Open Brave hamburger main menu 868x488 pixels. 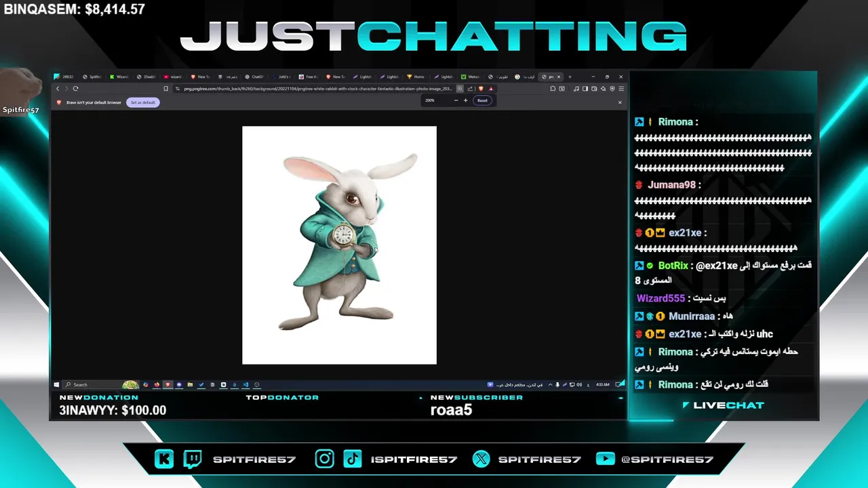pos(621,89)
